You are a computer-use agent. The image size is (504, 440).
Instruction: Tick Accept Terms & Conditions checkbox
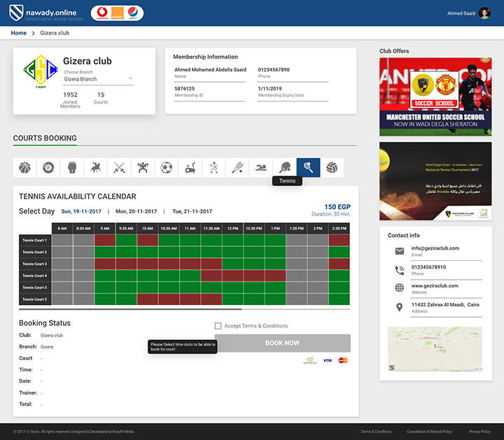pyautogui.click(x=218, y=326)
